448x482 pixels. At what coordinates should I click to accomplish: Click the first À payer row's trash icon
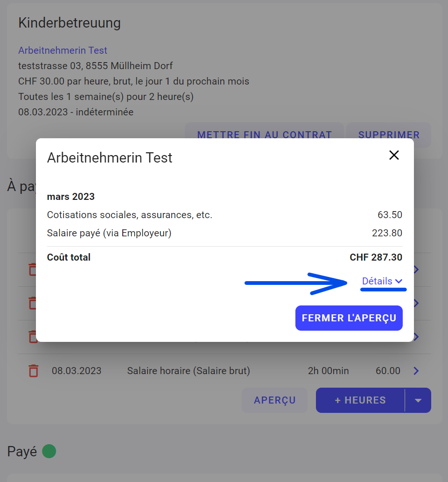tap(32, 269)
